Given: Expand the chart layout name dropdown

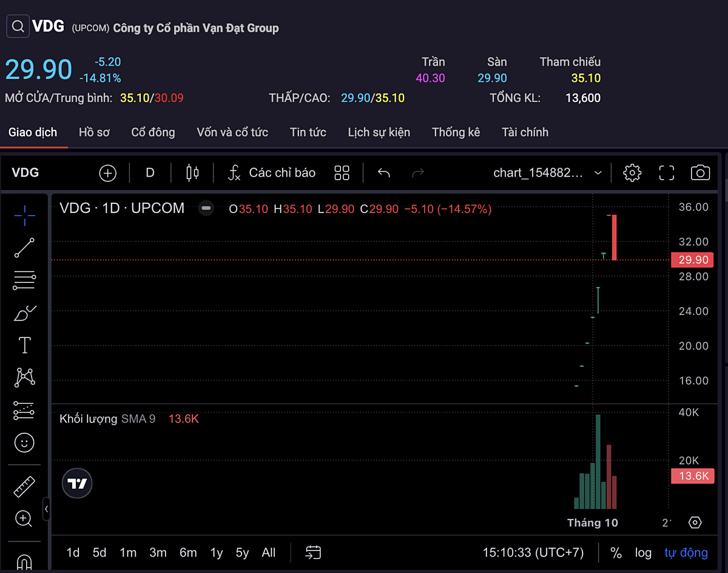Looking at the screenshot, I should pyautogui.click(x=598, y=173).
